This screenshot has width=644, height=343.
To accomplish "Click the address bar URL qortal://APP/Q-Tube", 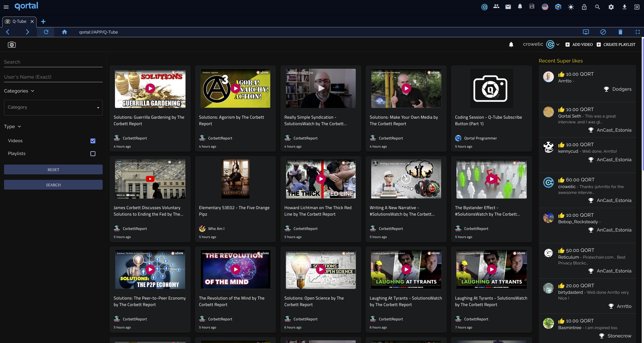I will 98,32.
